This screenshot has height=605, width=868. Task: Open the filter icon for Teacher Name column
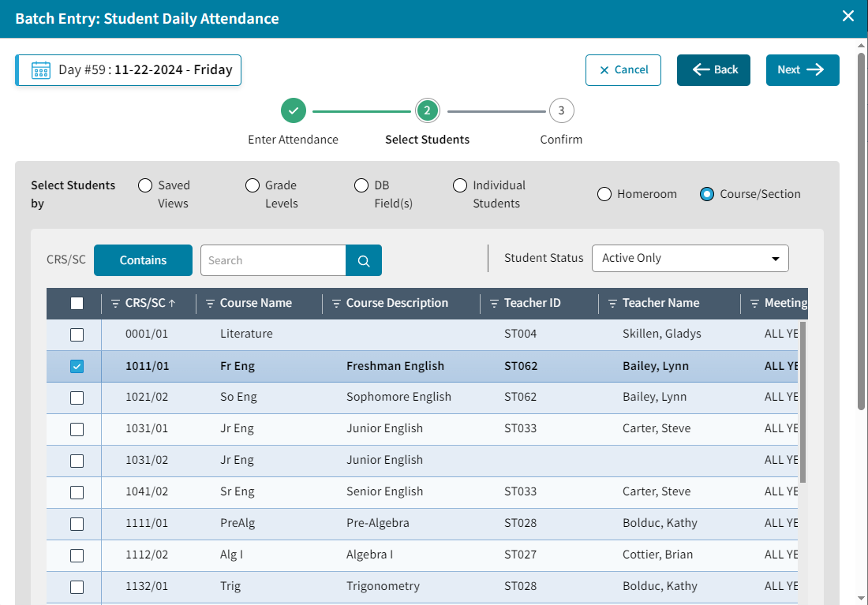[x=612, y=304]
